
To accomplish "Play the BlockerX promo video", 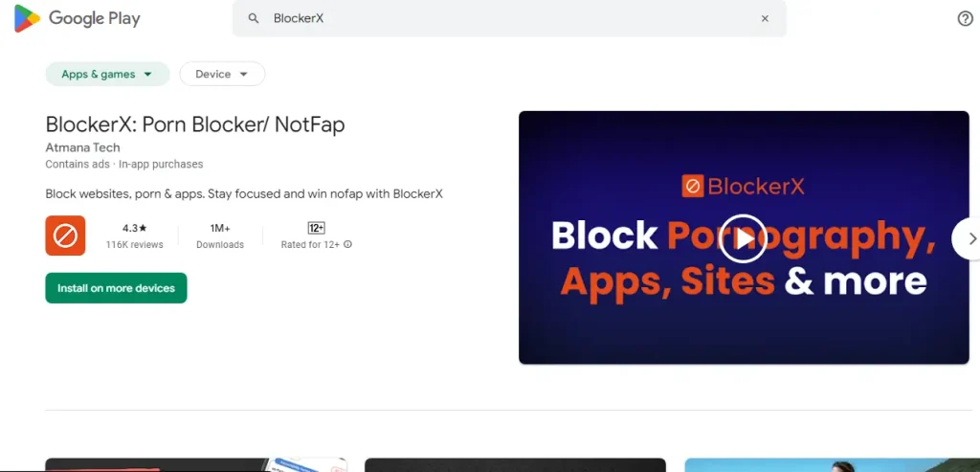I will click(x=743, y=238).
